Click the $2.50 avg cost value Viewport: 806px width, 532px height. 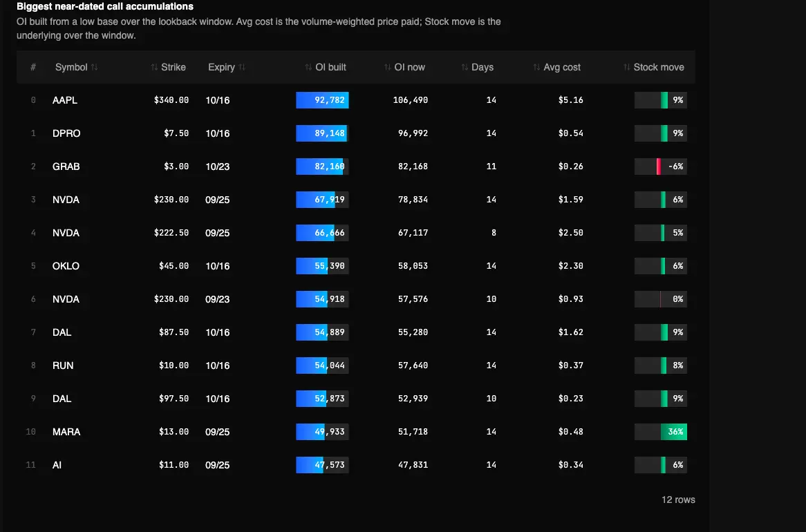tap(570, 233)
